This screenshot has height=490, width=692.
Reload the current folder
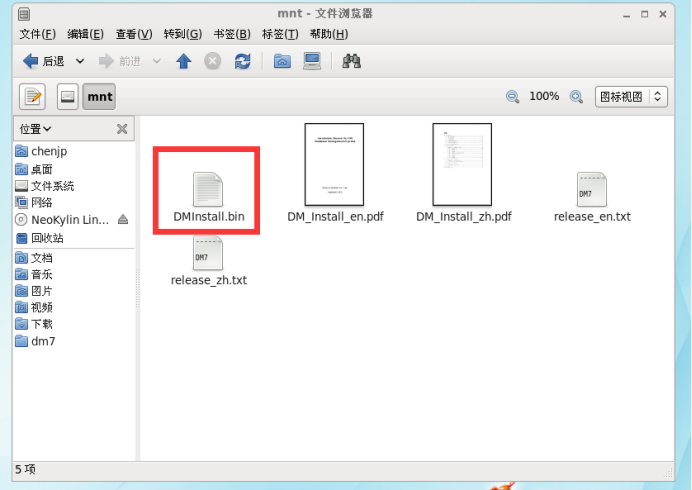242,61
